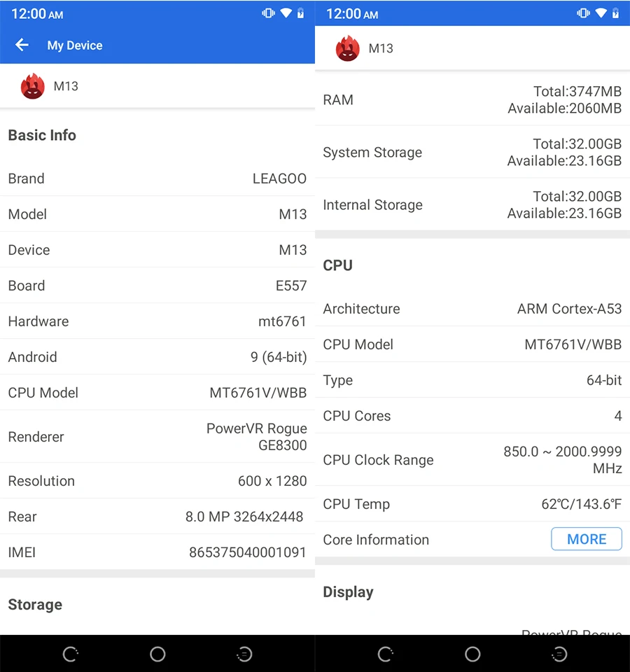
Task: Tap the back arrow beside My Device
Action: point(22,45)
